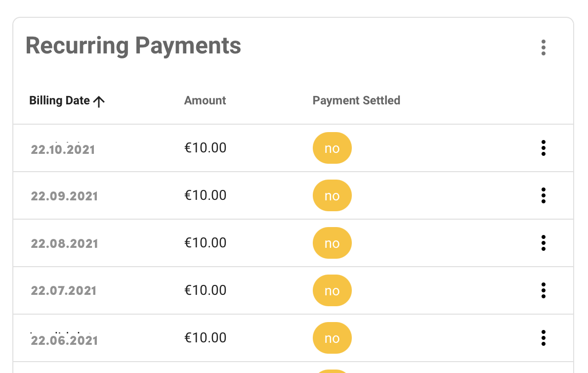Select the 22.08.2021 billing date row

(x=293, y=243)
